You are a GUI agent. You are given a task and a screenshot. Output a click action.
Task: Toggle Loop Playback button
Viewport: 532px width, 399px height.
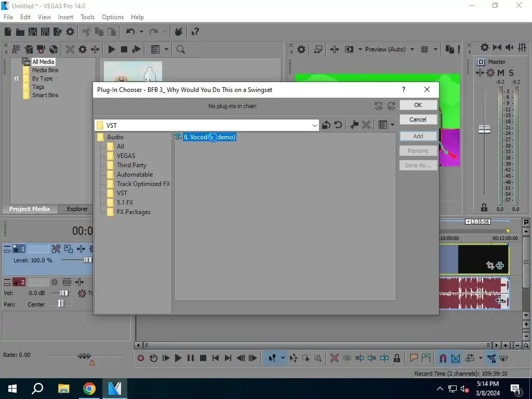[x=153, y=358]
